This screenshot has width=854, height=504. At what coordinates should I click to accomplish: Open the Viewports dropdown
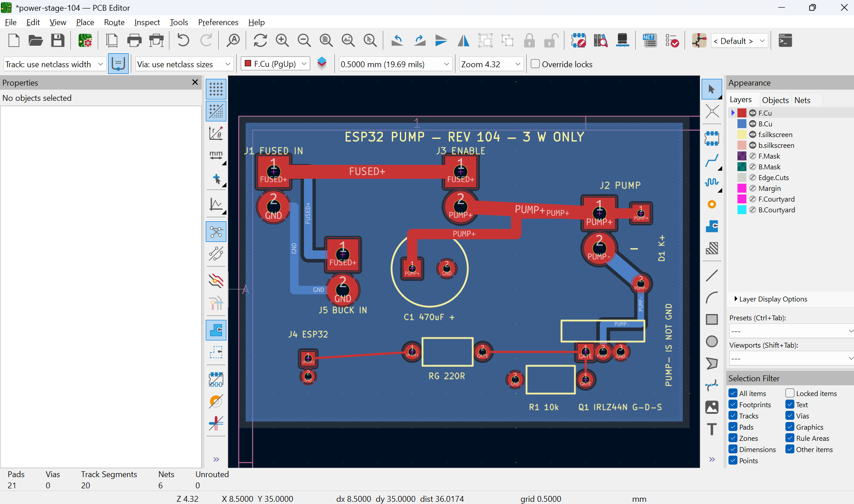coord(791,358)
